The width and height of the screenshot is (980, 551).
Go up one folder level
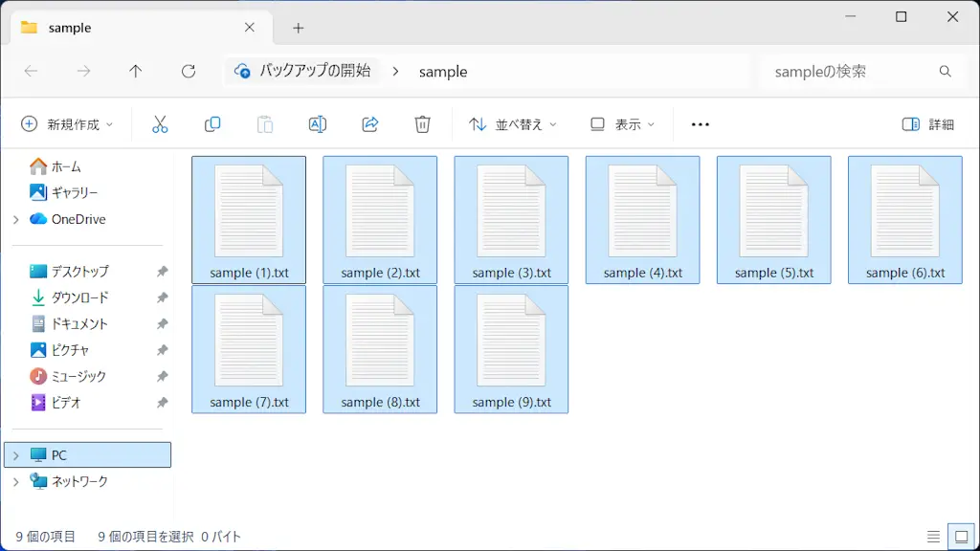[x=136, y=72]
